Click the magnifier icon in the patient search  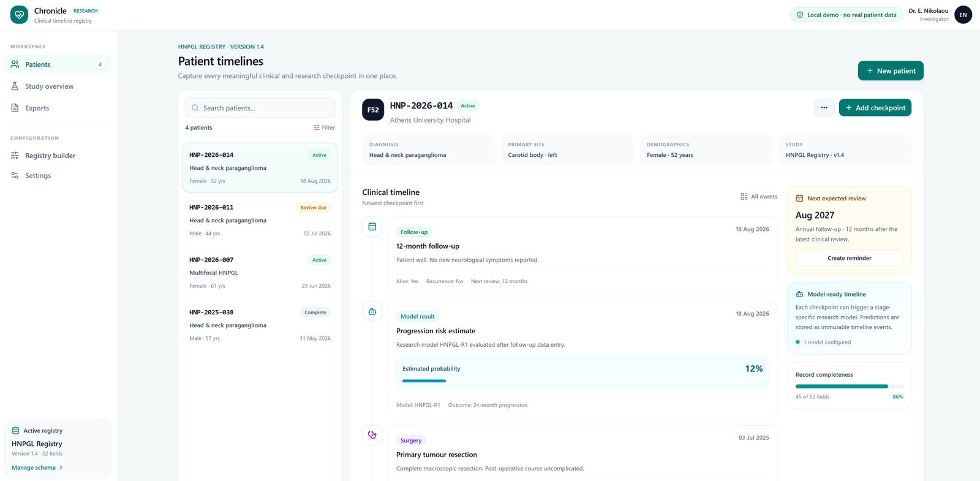195,108
